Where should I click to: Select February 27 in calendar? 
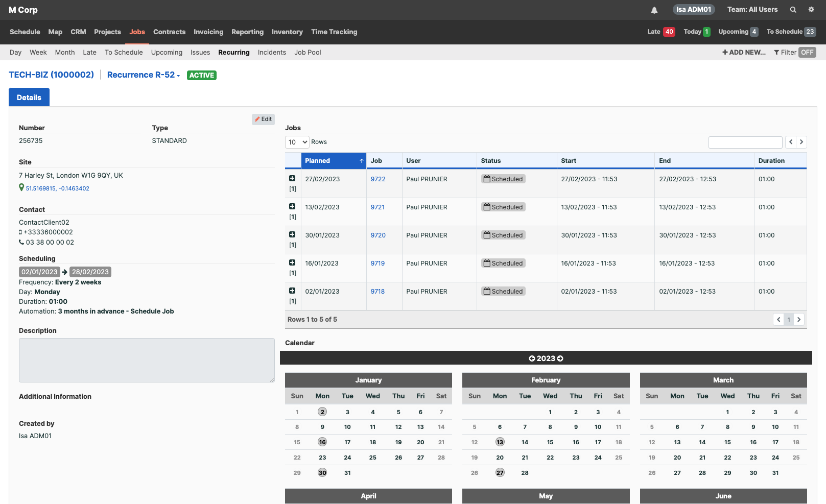pos(500,473)
